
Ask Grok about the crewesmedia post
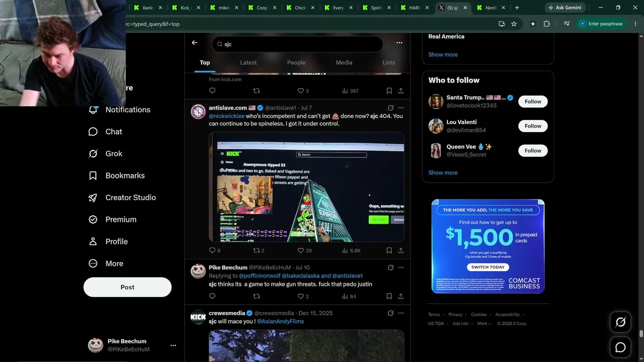pos(390,313)
